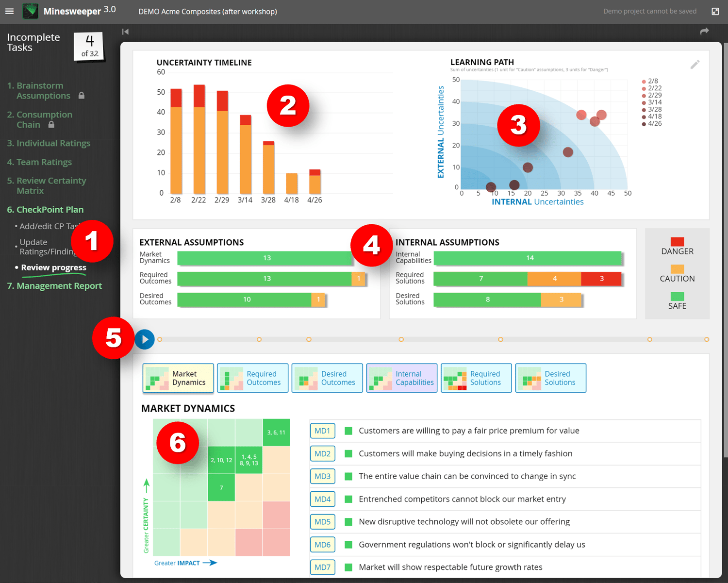Click the last timeline marker dot
728x583 pixels.
tap(707, 339)
